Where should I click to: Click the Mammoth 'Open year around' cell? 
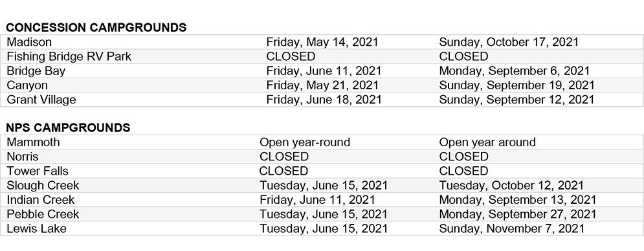487,142
